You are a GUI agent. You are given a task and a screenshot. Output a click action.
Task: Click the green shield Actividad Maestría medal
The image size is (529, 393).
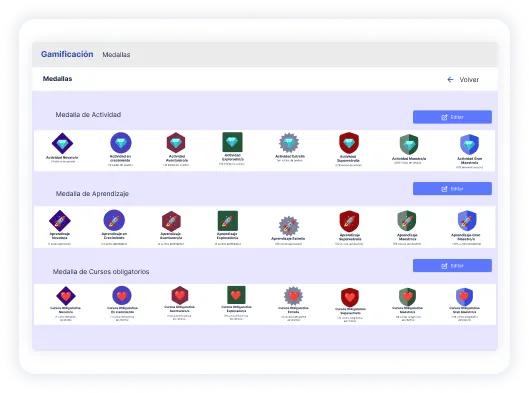[409, 144]
